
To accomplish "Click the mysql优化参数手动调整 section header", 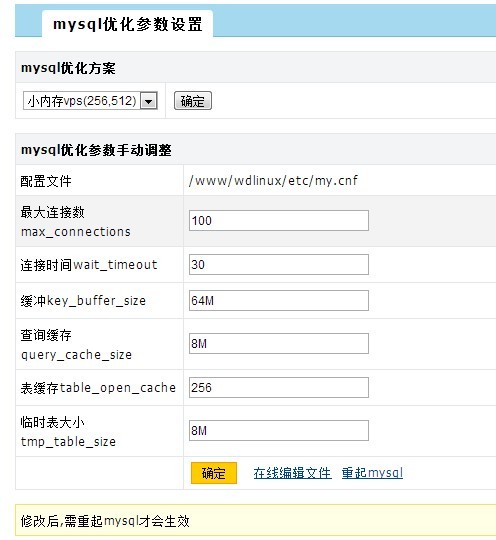I will tap(256, 150).
